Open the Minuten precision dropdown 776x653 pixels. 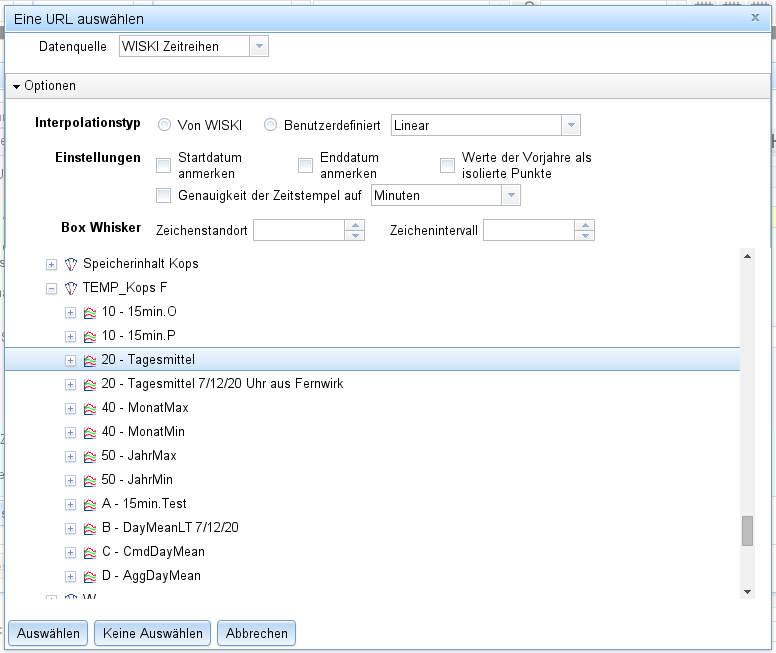coord(511,195)
